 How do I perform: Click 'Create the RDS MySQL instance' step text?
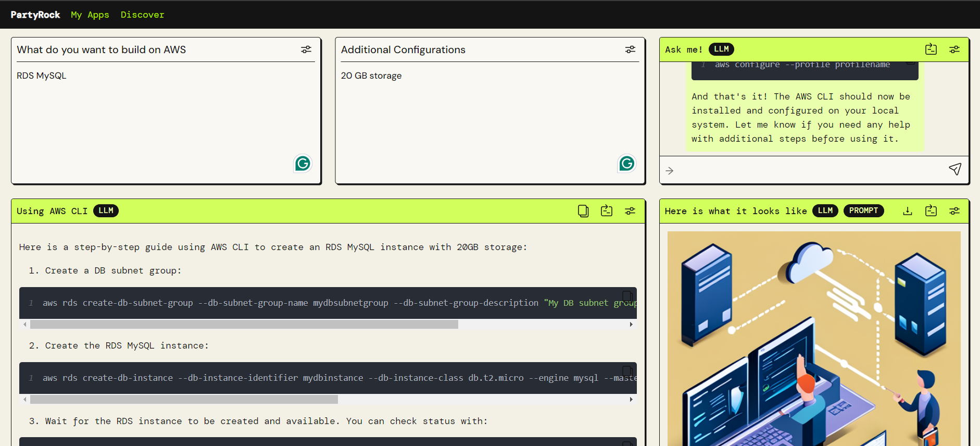[127, 345]
